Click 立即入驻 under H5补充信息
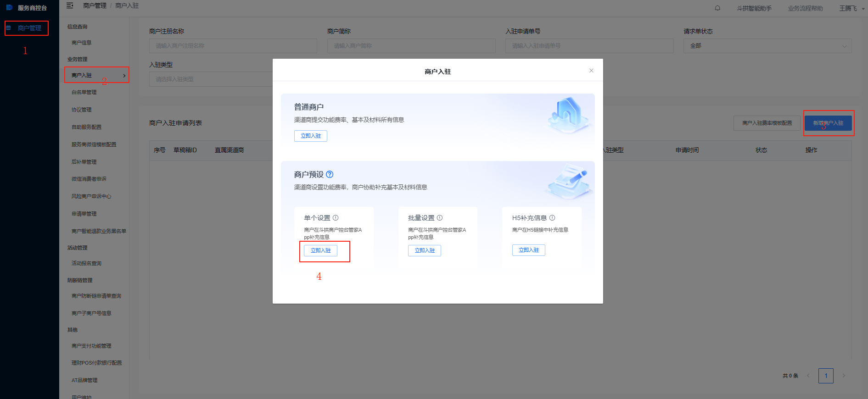The height and width of the screenshot is (399, 868). pyautogui.click(x=529, y=250)
